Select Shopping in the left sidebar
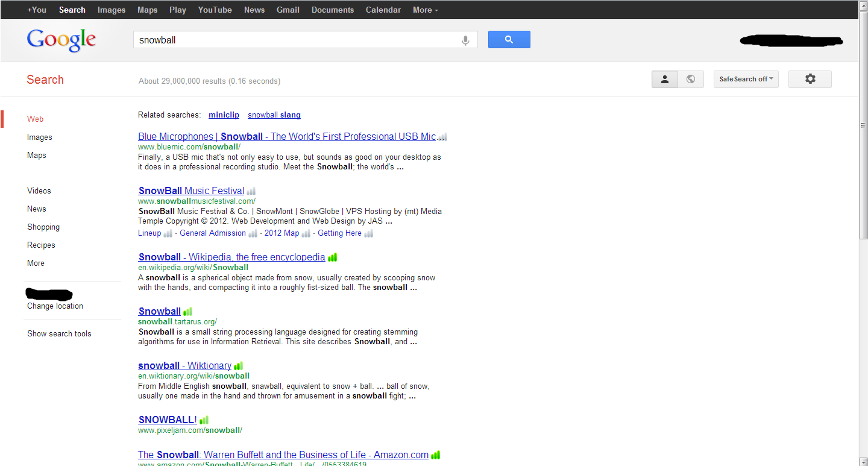The image size is (868, 466). pos(43,227)
